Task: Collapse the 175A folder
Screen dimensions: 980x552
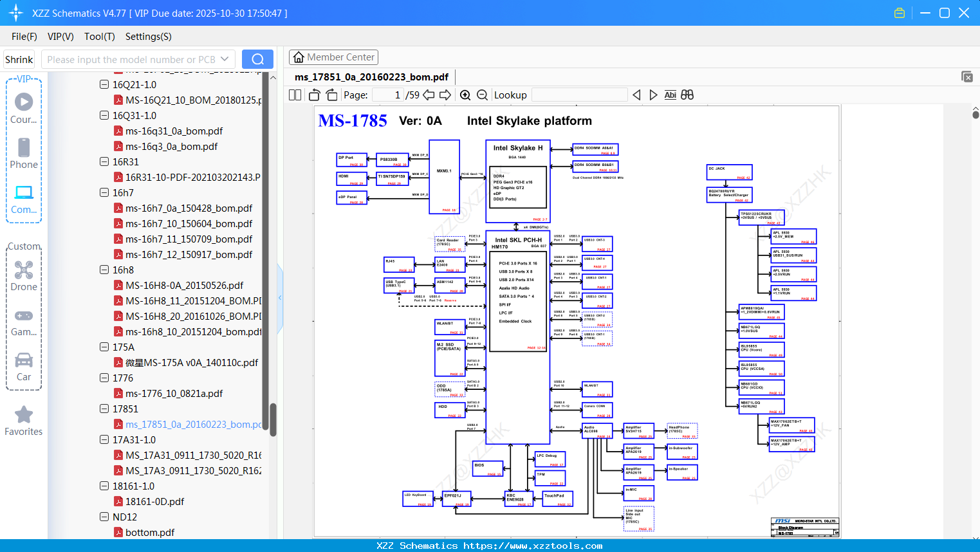Action: 104,347
